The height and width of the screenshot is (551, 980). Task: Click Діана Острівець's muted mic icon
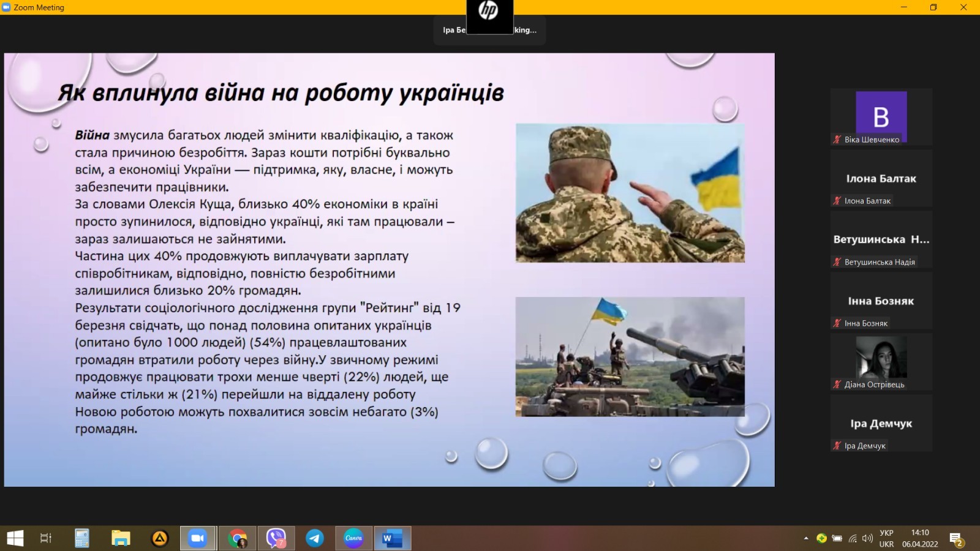[x=837, y=384]
